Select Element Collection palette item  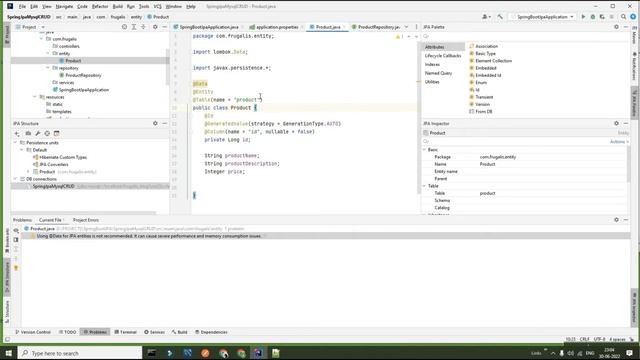pyautogui.click(x=490, y=61)
